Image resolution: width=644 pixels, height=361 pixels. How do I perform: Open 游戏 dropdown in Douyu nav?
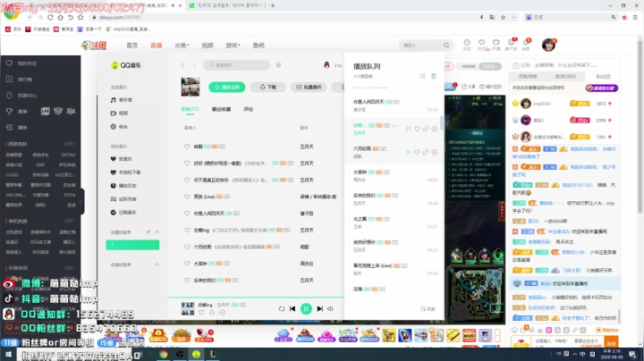[x=233, y=45]
